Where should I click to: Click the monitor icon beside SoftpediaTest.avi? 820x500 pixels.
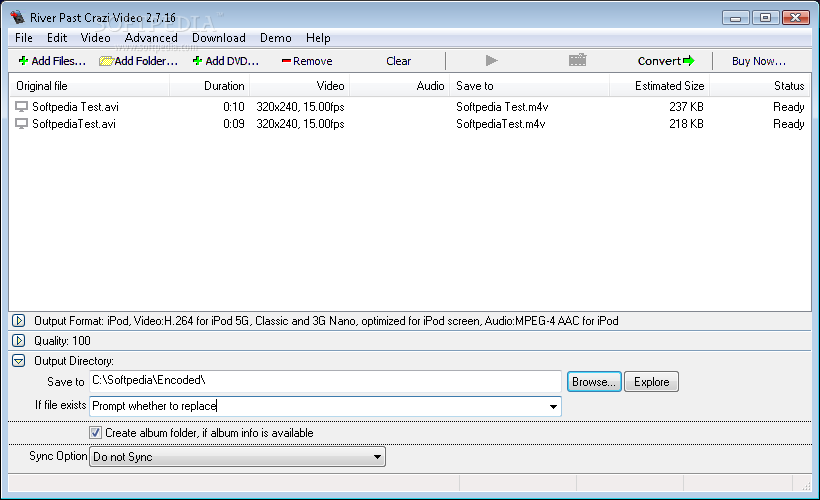21,124
